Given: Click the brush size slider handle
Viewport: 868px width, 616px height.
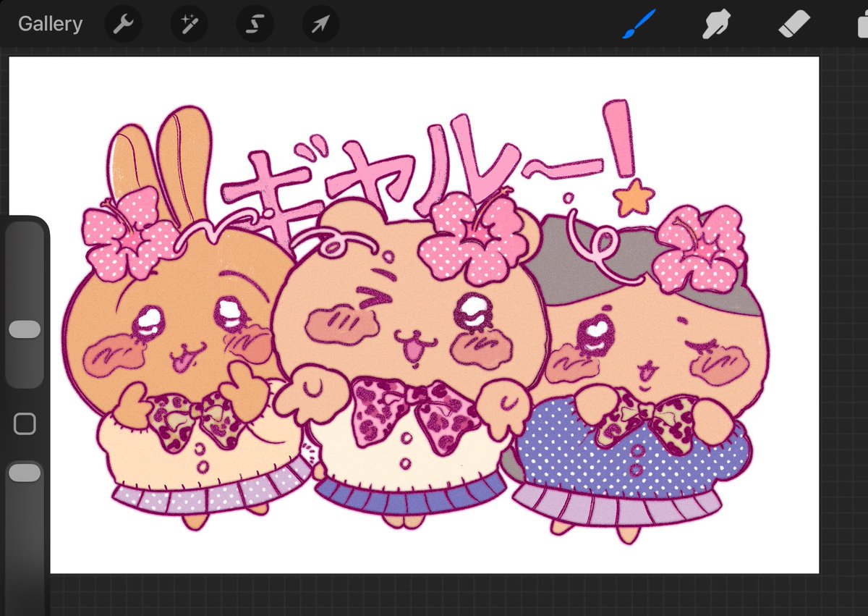Looking at the screenshot, I should (x=25, y=329).
